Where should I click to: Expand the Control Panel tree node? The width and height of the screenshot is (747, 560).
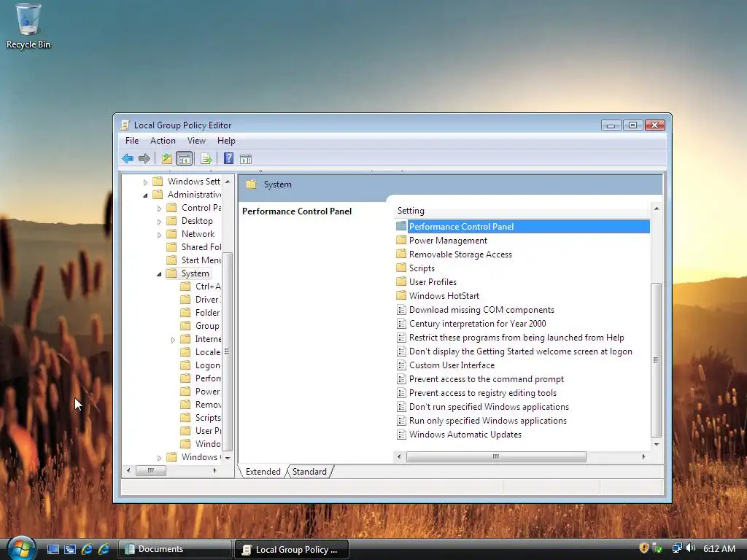[159, 208]
